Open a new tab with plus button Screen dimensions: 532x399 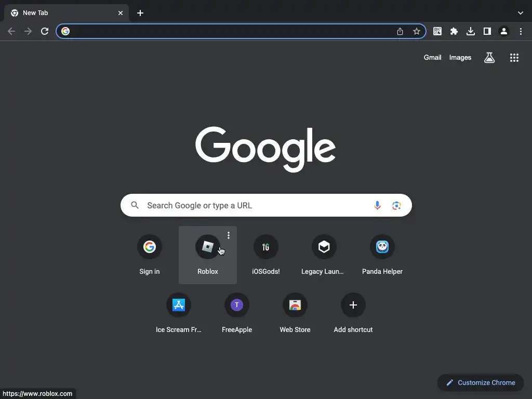pos(140,13)
